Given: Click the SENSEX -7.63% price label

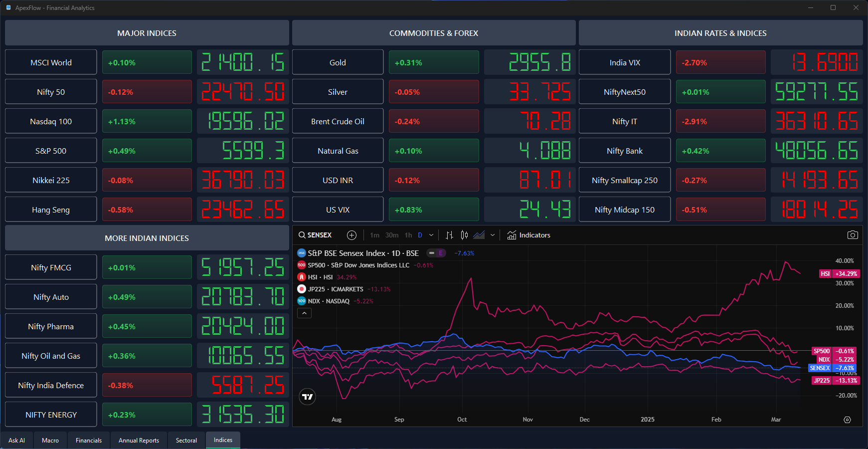Looking at the screenshot, I should click(833, 368).
